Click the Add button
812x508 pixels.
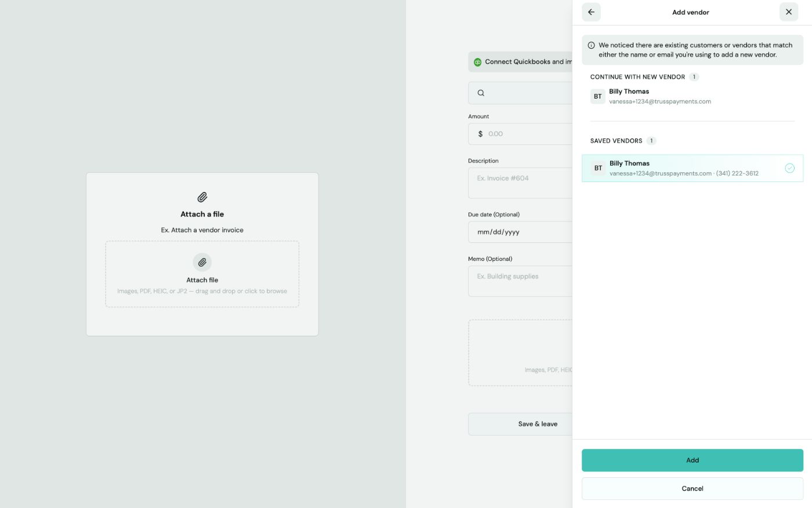pyautogui.click(x=693, y=460)
